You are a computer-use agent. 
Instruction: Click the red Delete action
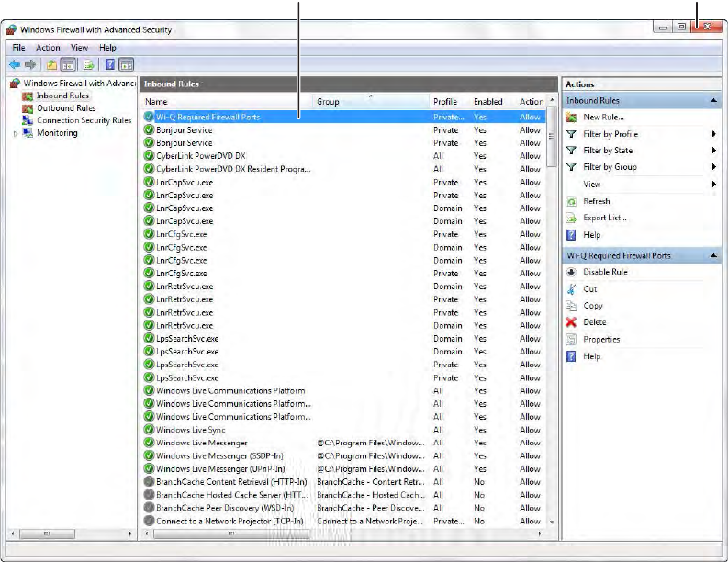(x=594, y=322)
